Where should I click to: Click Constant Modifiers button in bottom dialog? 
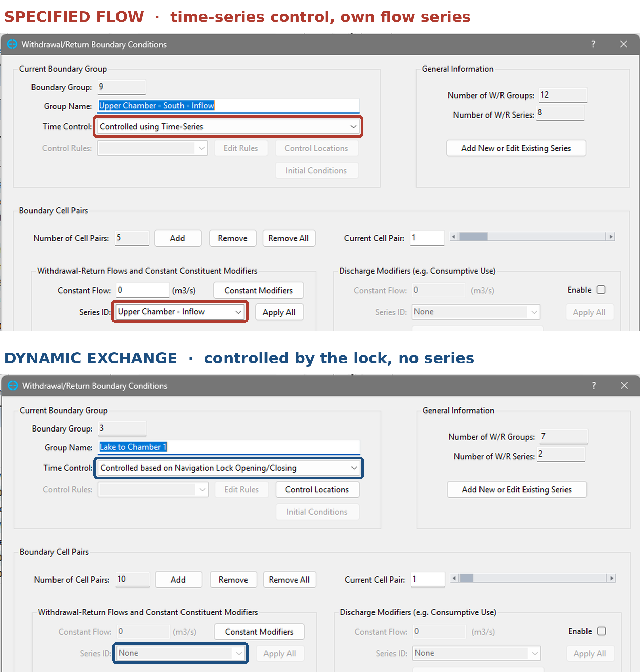point(259,632)
